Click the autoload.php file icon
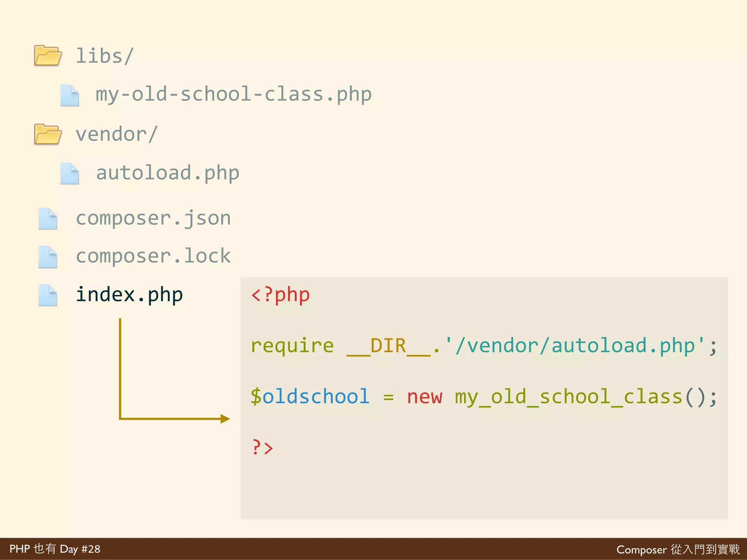 70,174
